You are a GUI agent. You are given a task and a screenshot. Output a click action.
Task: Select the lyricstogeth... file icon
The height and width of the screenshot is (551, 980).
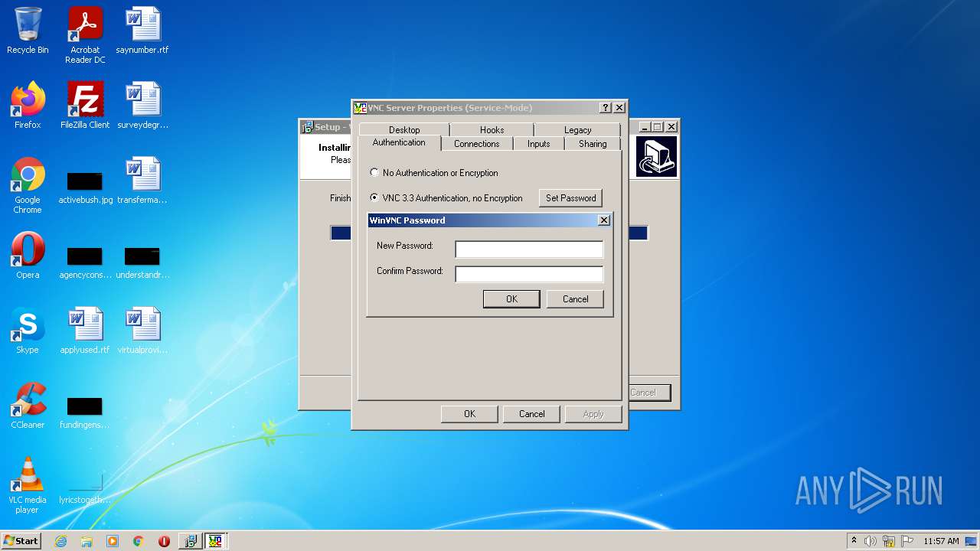click(85, 488)
